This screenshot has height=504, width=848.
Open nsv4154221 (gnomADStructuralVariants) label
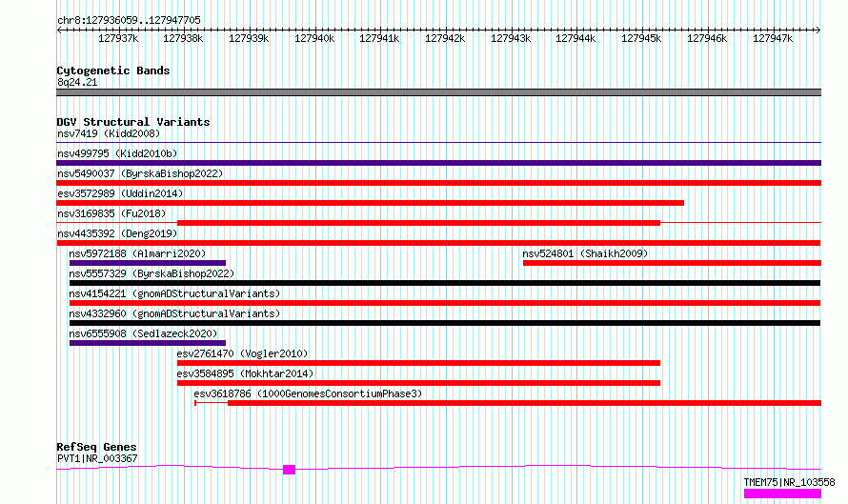[x=174, y=293]
